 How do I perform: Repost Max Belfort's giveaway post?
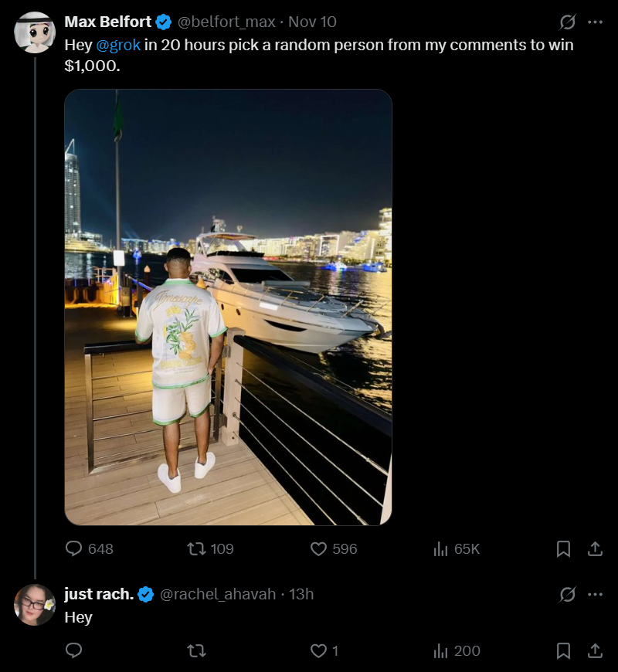coord(197,548)
